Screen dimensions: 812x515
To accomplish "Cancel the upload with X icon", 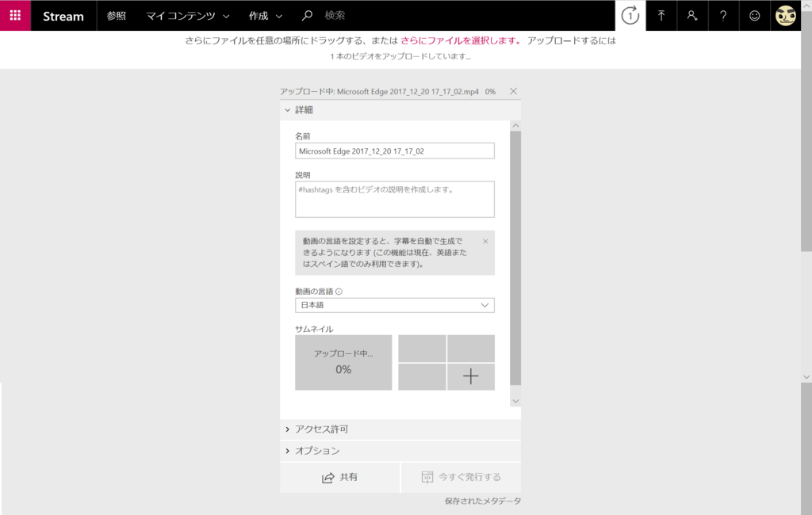I will [513, 91].
